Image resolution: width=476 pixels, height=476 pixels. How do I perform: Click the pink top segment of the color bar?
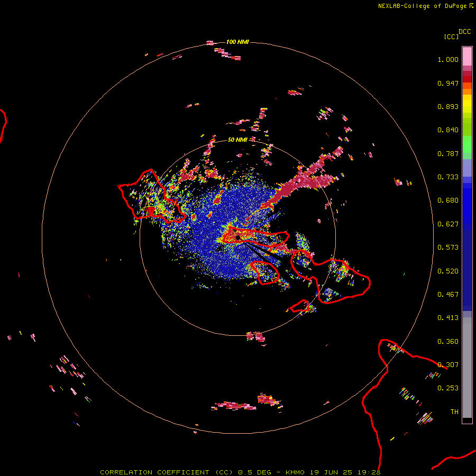pos(467,57)
